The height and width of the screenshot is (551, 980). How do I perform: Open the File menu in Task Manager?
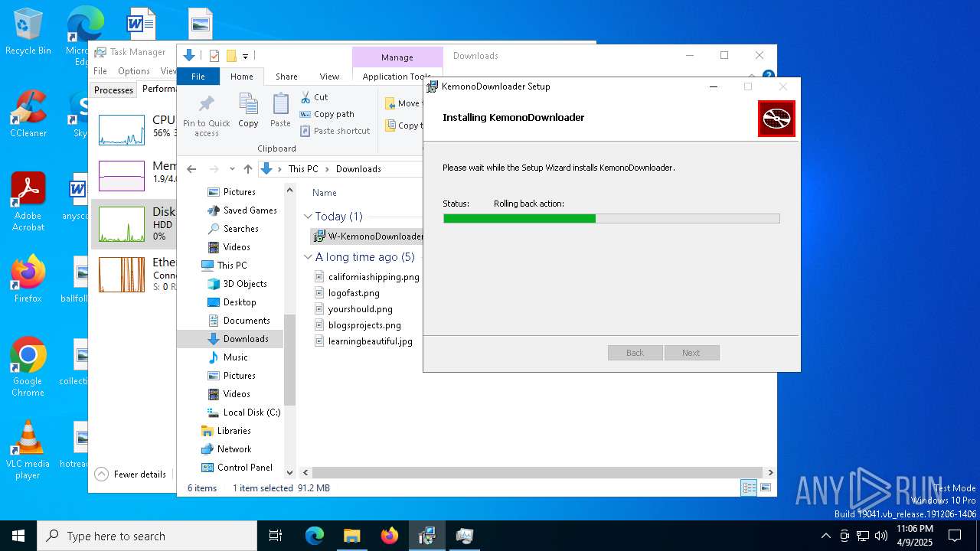pyautogui.click(x=100, y=71)
